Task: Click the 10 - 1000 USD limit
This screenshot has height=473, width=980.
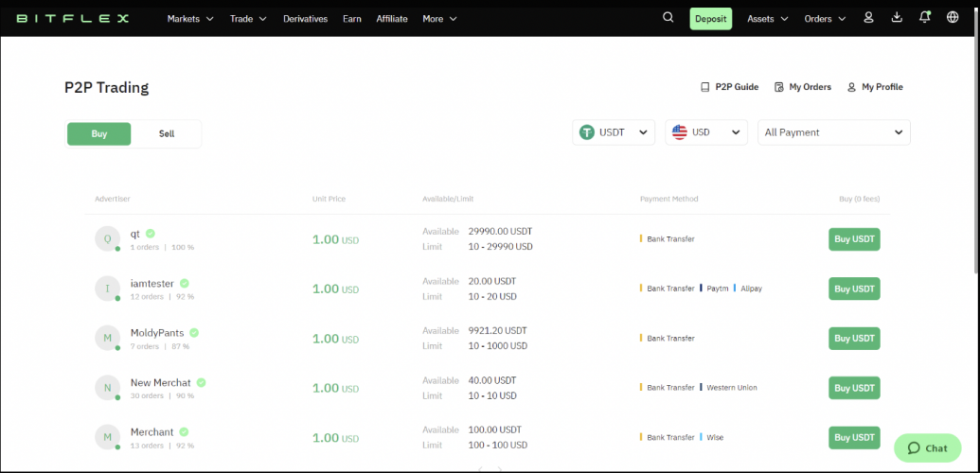Action: [x=497, y=346]
